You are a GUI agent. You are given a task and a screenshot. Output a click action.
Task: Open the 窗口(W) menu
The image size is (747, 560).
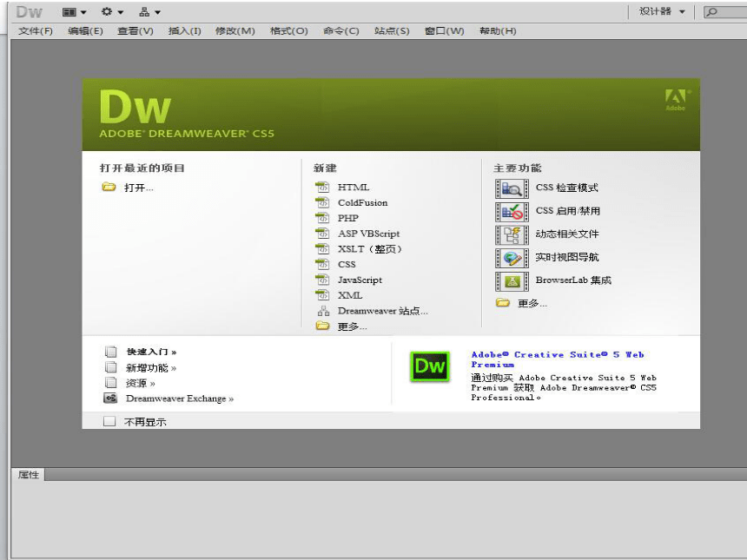click(x=444, y=31)
